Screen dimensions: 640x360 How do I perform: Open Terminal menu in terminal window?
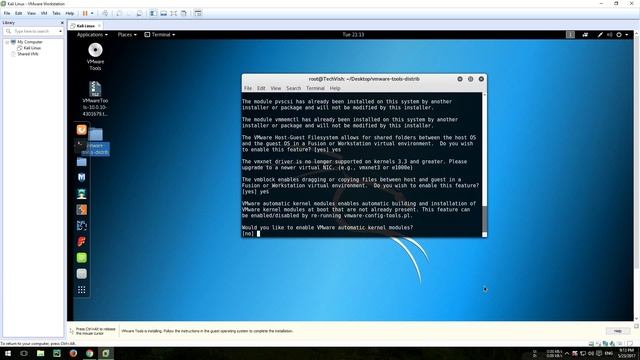click(x=316, y=88)
